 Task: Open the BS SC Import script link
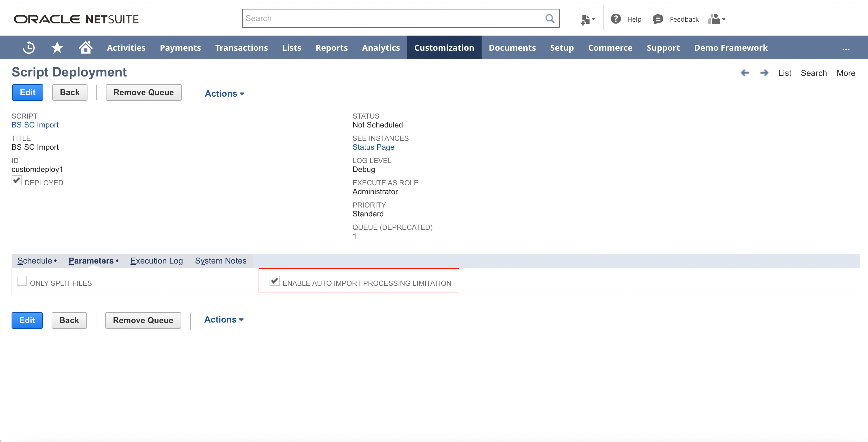click(x=35, y=125)
